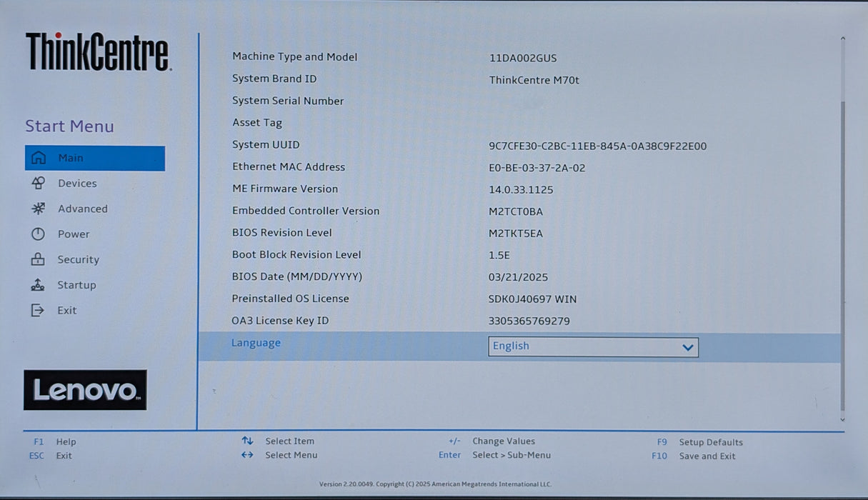Screen dimensions: 868x500
Task: Click the BIOS Date 03/21/2025
Action: [519, 277]
